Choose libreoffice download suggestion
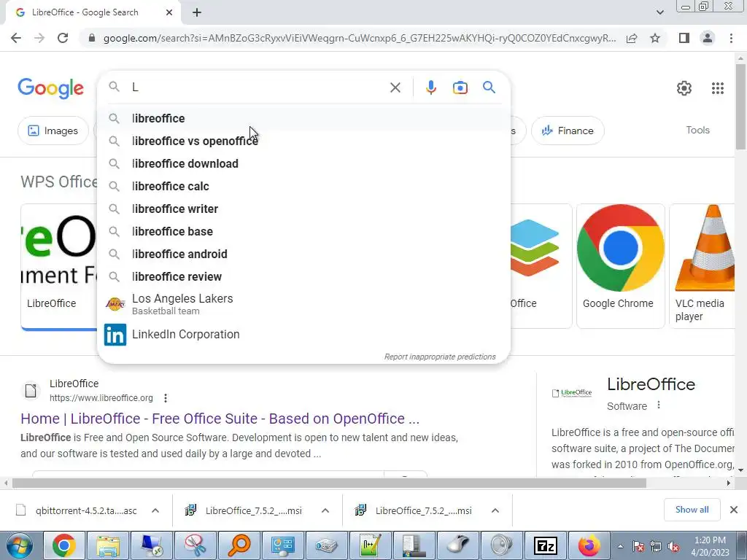The width and height of the screenshot is (747, 560). (x=303, y=164)
